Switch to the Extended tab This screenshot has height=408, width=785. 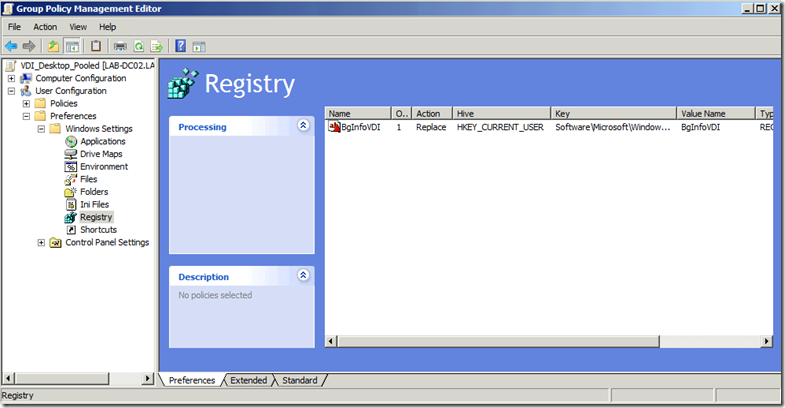(248, 380)
